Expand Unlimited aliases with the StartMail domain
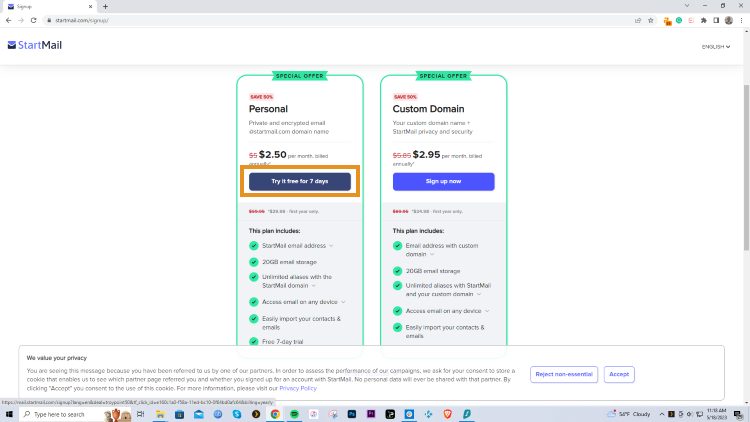This screenshot has width=750, height=422. click(314, 286)
